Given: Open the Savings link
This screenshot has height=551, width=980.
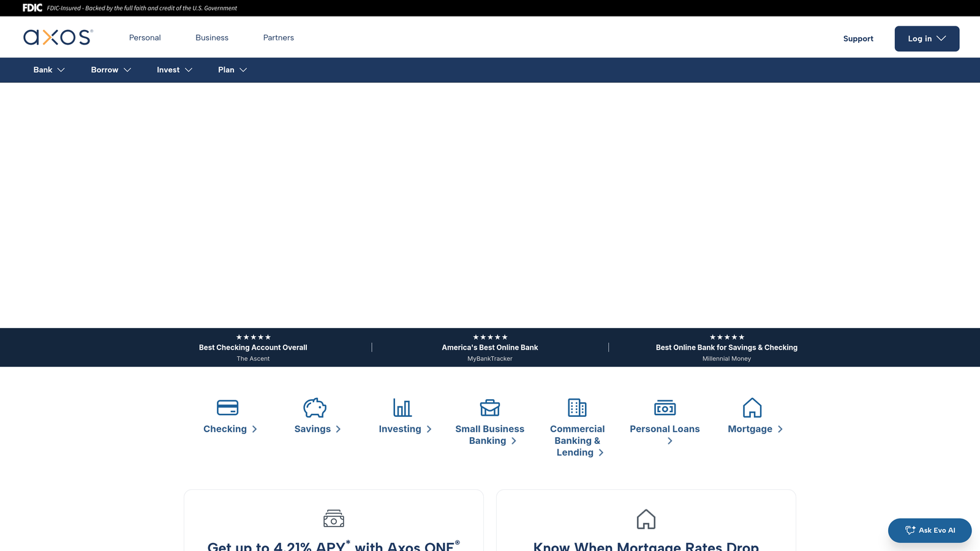Looking at the screenshot, I should pos(317,429).
